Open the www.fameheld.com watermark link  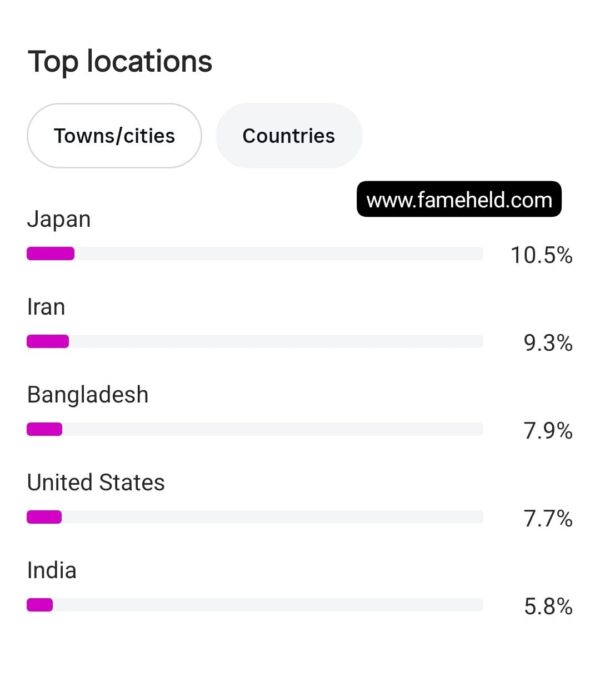[x=459, y=199]
